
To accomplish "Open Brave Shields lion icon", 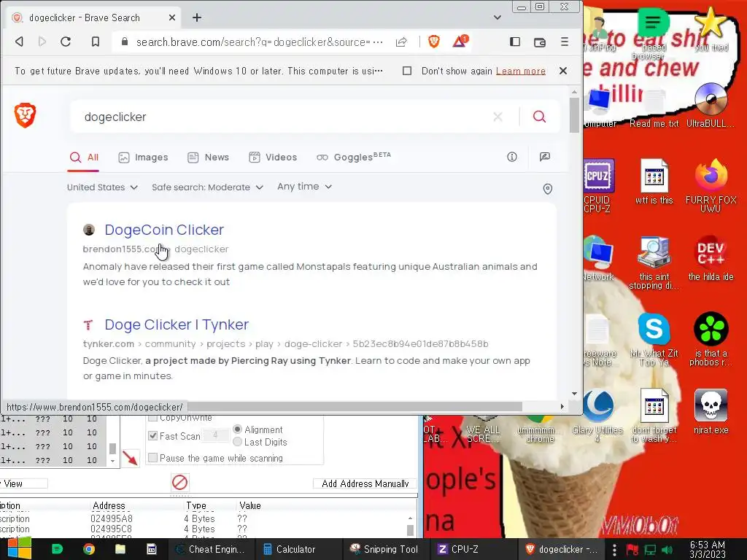I will pos(434,42).
